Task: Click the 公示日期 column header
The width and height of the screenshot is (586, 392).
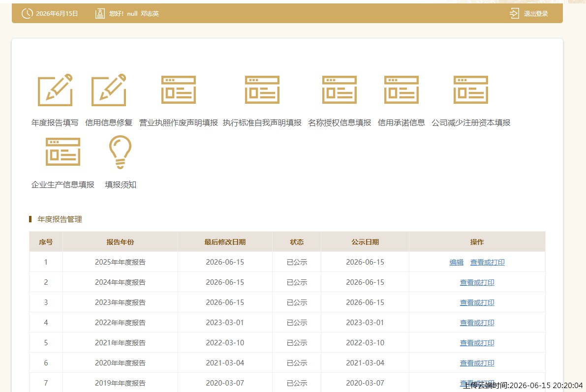Action: pyautogui.click(x=365, y=242)
